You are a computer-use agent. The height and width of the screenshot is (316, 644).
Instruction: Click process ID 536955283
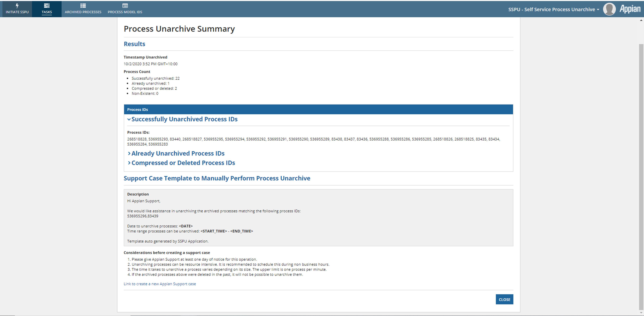coord(158,144)
